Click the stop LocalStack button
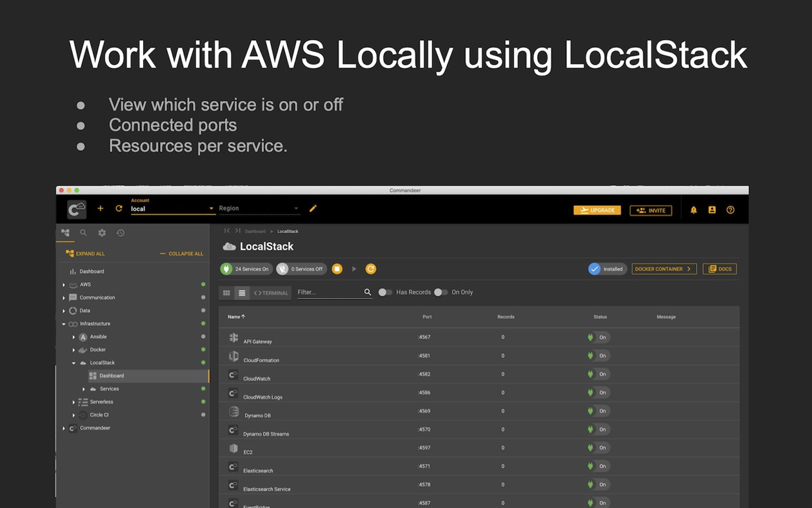Viewport: 812px width, 508px height. pos(337,269)
